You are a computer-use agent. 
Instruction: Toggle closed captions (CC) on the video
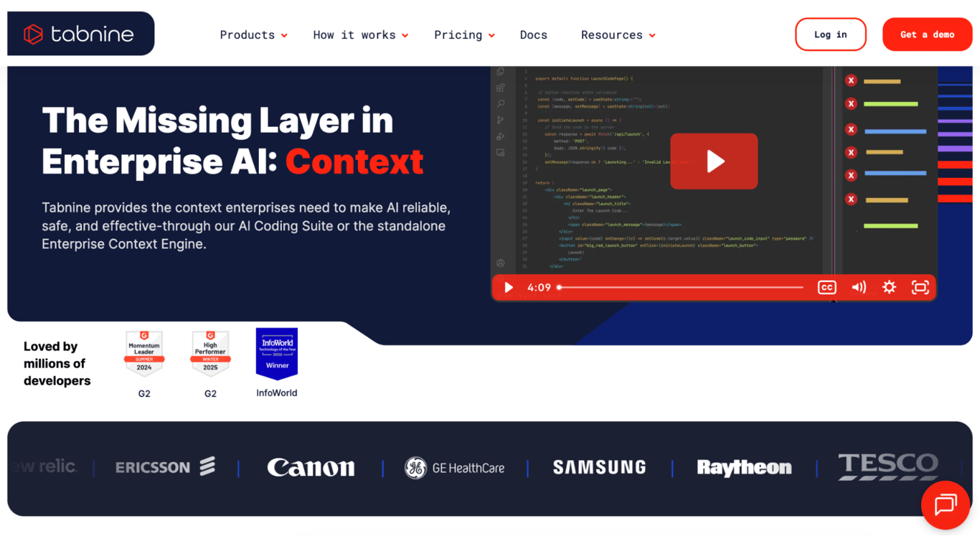826,287
